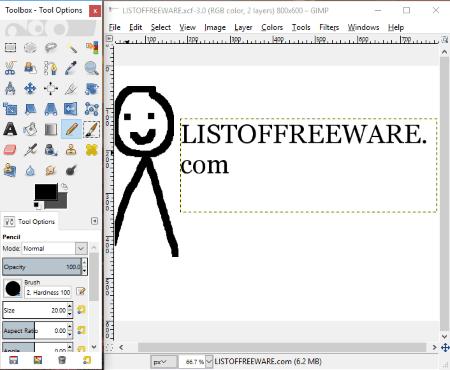Open the Tool Options tab configuration menu
The image size is (450, 370).
(95, 221)
